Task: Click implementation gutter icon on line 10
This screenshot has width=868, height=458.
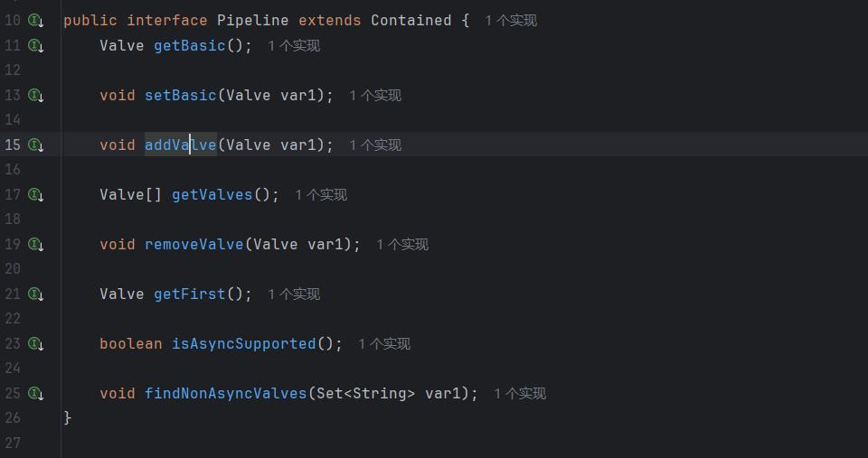Action: point(36,20)
